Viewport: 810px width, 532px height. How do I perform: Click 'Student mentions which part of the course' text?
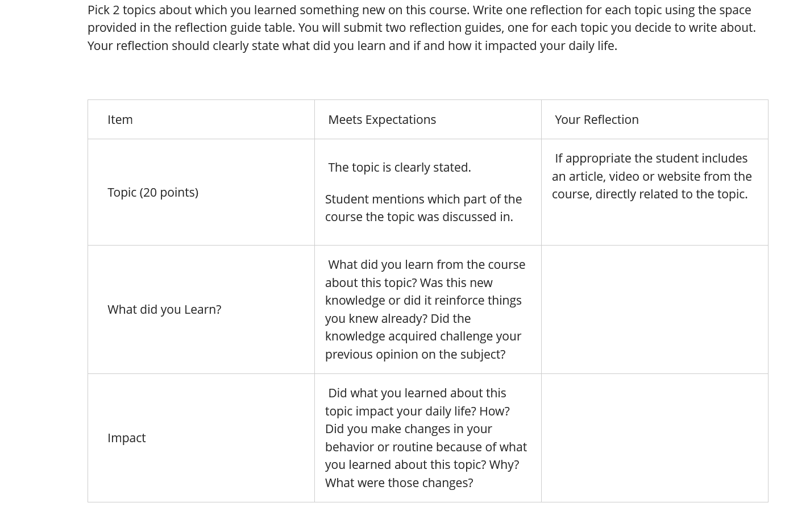click(x=423, y=207)
